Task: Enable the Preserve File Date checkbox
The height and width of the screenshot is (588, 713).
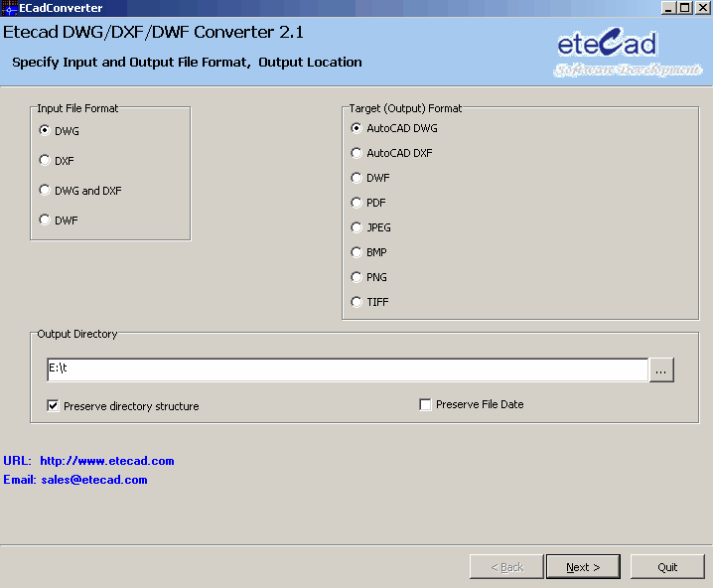Action: [x=425, y=404]
